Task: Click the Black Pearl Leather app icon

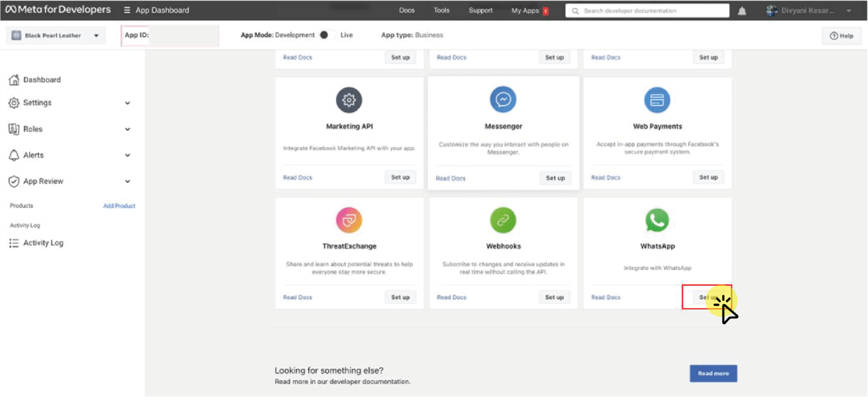Action: click(16, 35)
